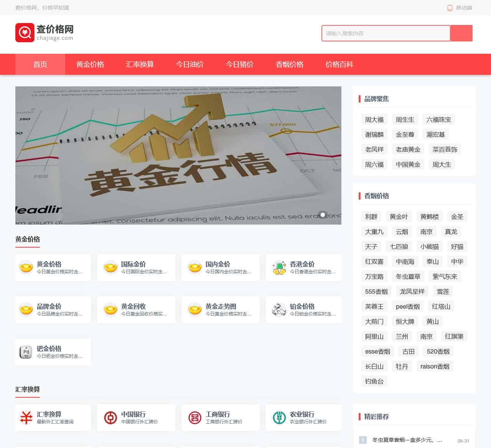Screen dimensions: 491x448
Task: Select the 七匹狼 cigarette tag
Action: 399,246
